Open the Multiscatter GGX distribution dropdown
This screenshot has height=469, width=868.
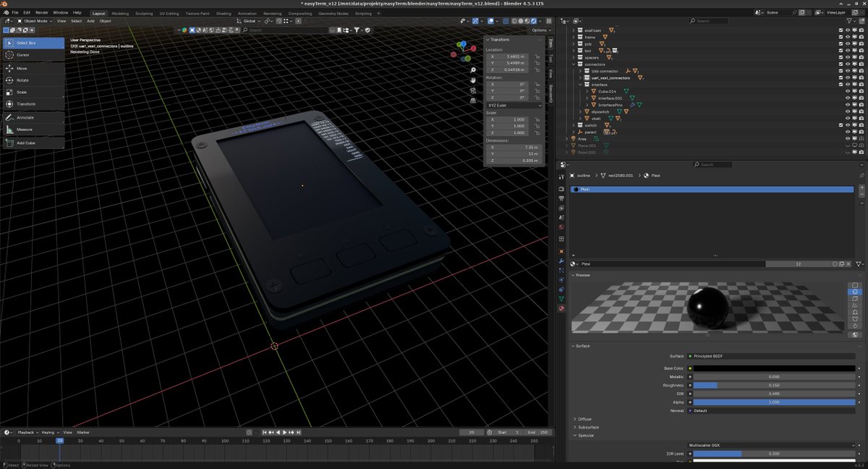[771, 445]
